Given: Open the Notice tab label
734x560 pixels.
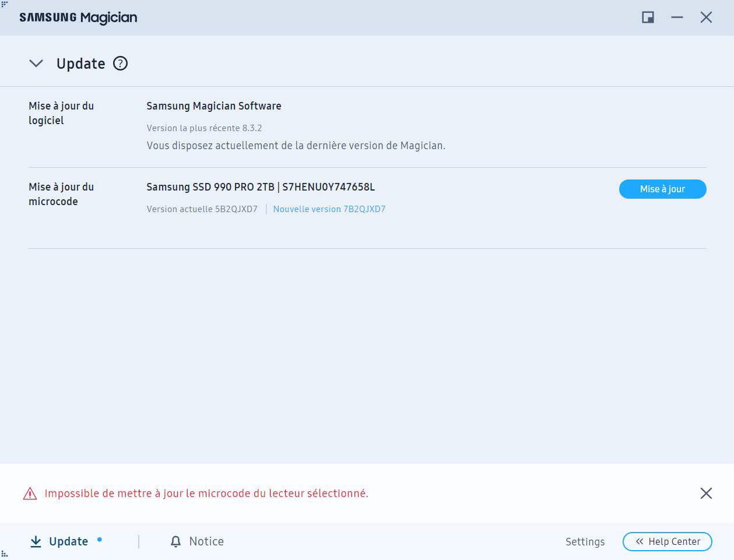Looking at the screenshot, I should tap(206, 541).
